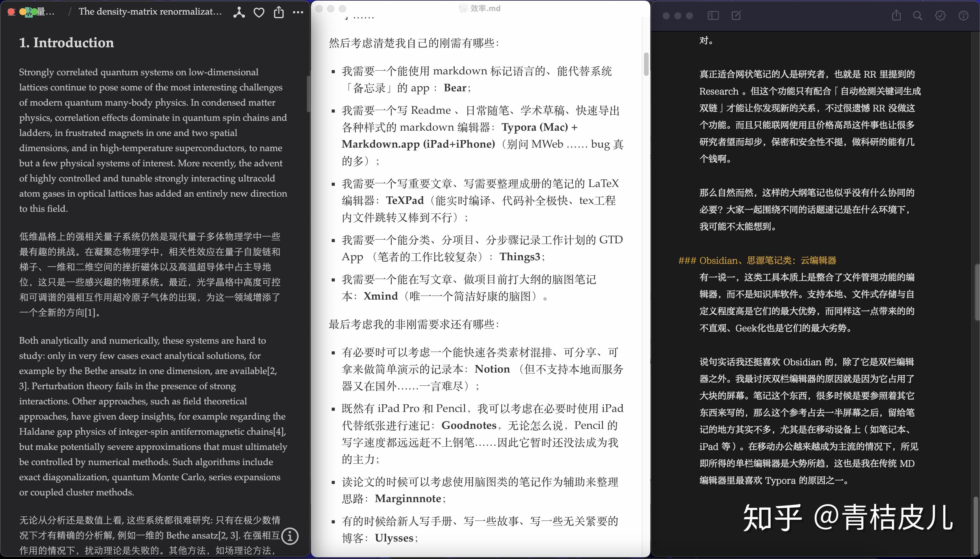The height and width of the screenshot is (559, 980).
Task: Click the paragraph starting '有一说一' in right window
Action: (x=806, y=303)
